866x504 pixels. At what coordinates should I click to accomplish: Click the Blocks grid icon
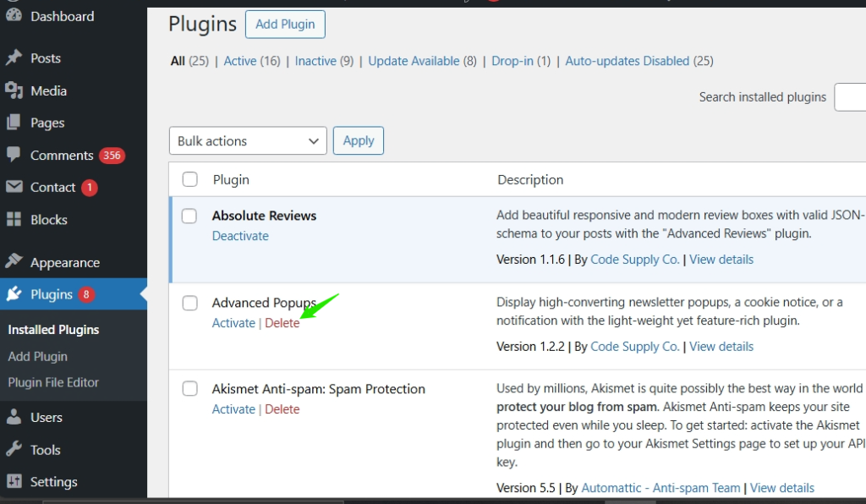14,219
